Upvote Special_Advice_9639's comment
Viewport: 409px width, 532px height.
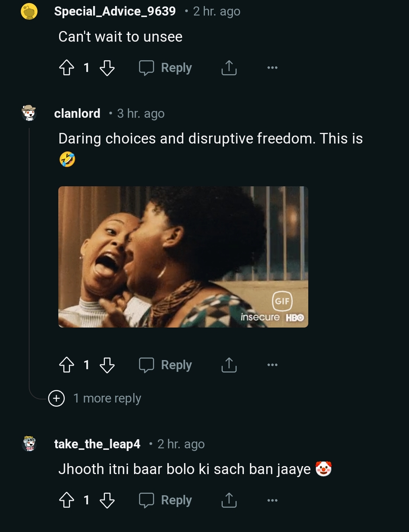(x=67, y=68)
